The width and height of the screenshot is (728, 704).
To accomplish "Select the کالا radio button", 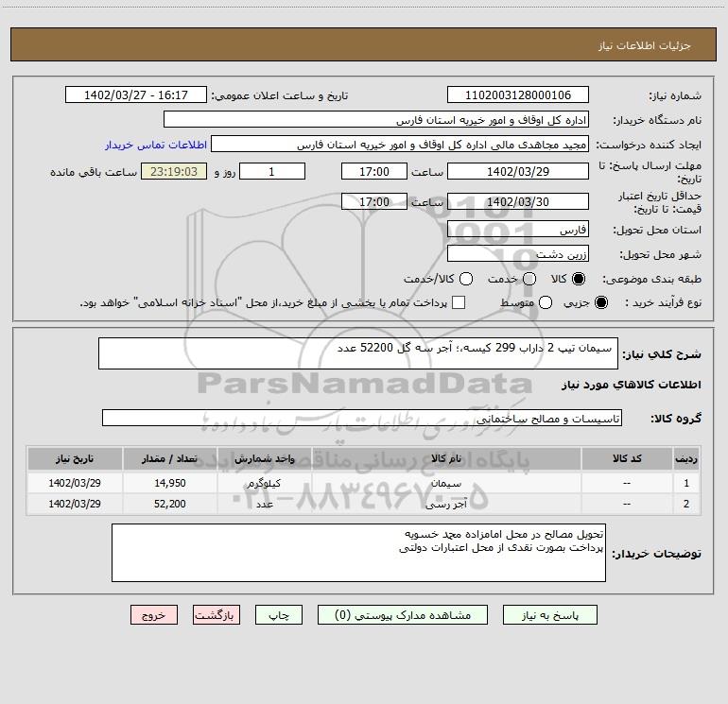I will (579, 279).
